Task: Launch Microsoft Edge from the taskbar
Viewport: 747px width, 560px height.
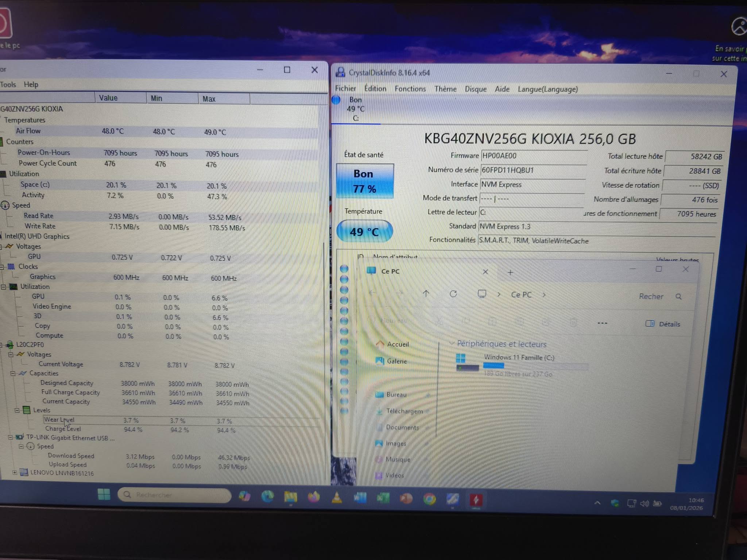Action: (267, 496)
